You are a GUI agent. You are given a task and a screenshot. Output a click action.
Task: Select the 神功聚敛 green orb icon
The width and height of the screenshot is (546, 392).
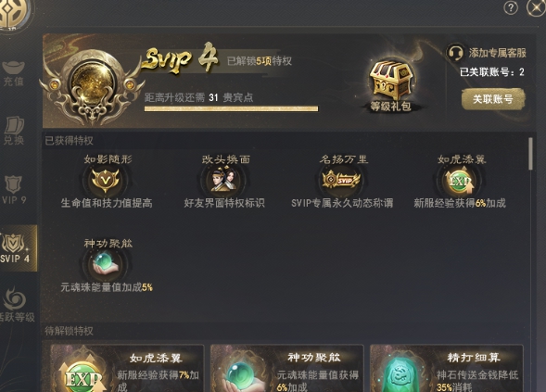106,264
